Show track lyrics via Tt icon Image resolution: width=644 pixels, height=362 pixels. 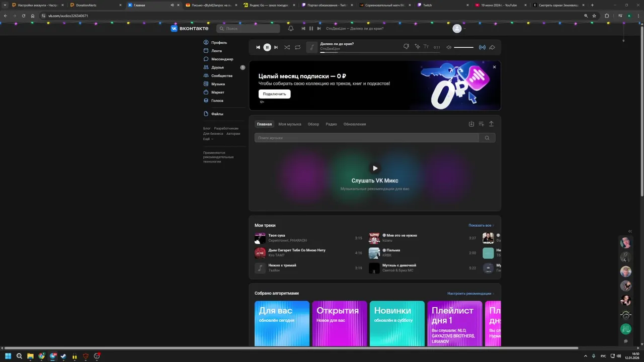click(x=426, y=47)
